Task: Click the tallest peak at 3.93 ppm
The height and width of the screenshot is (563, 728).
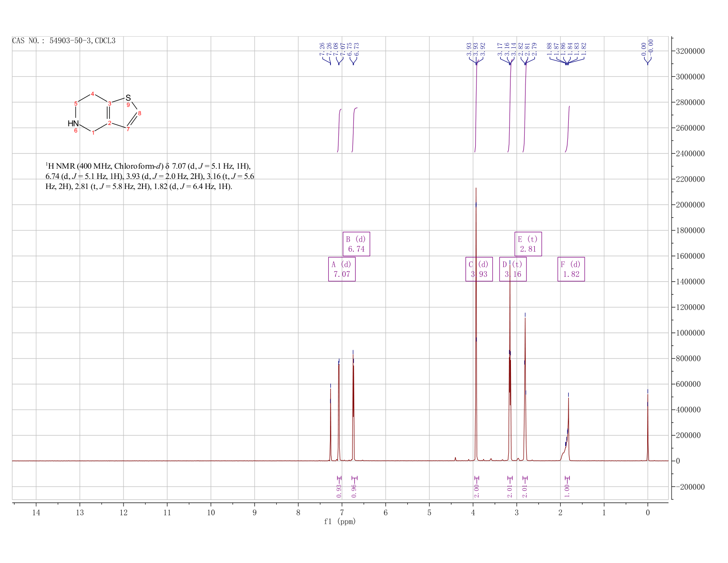Action: (476, 325)
